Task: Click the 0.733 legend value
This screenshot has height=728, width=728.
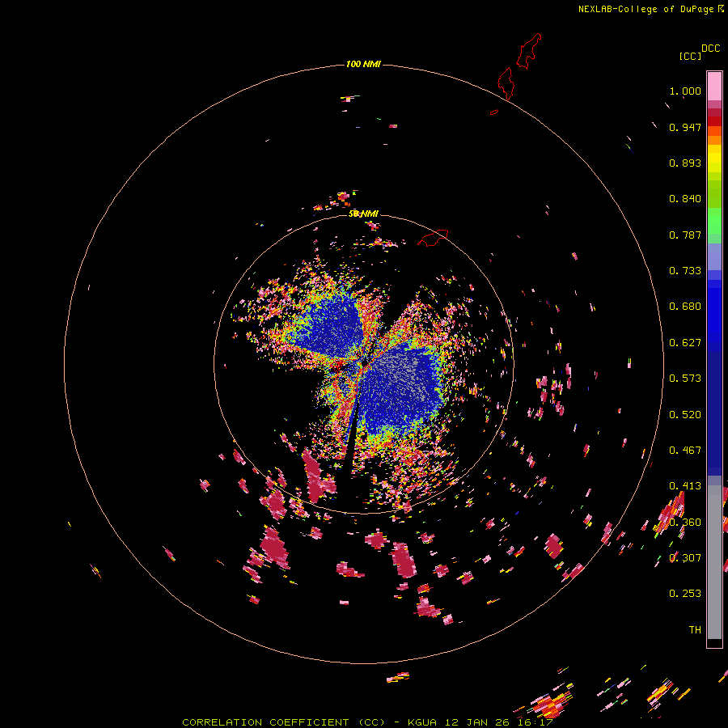Action: point(685,271)
